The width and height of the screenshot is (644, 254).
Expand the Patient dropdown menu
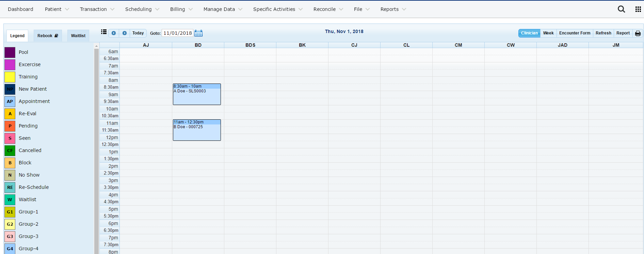[x=57, y=9]
